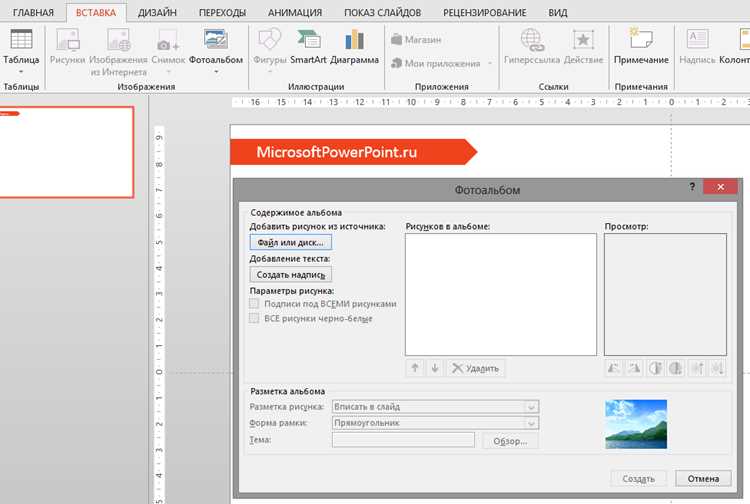
Task: Switch to the АНИМАЦИЯ tab
Action: [295, 12]
